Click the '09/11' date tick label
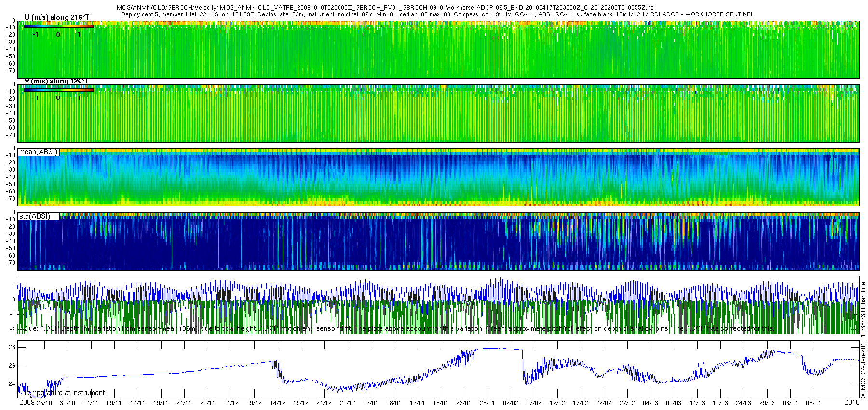Image resolution: width=868 pixels, height=410 pixels. pyautogui.click(x=114, y=403)
